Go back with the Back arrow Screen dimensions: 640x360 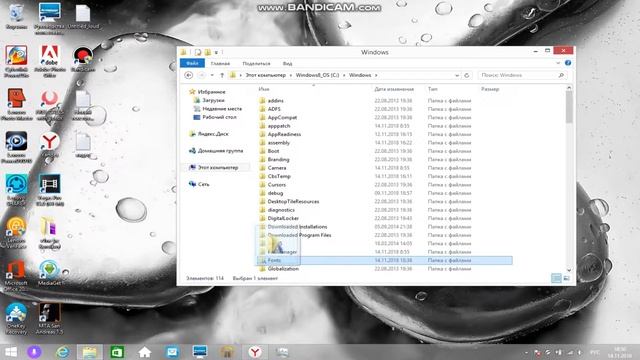click(188, 75)
